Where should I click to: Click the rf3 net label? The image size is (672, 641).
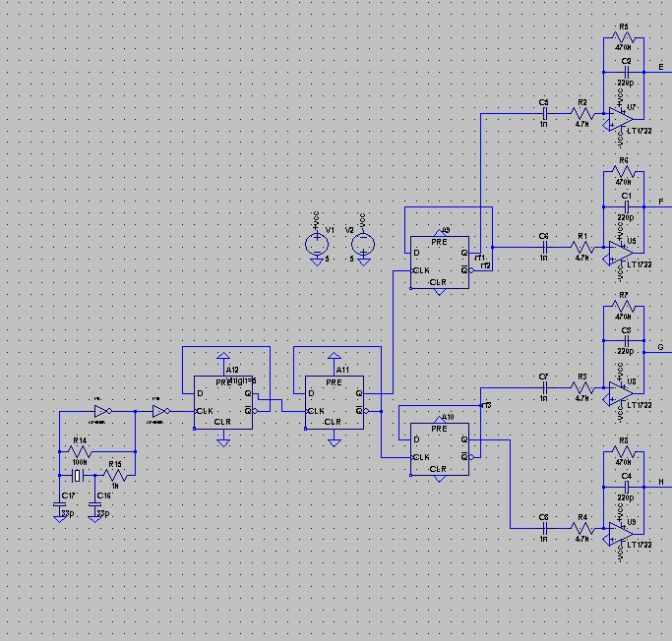[486, 405]
